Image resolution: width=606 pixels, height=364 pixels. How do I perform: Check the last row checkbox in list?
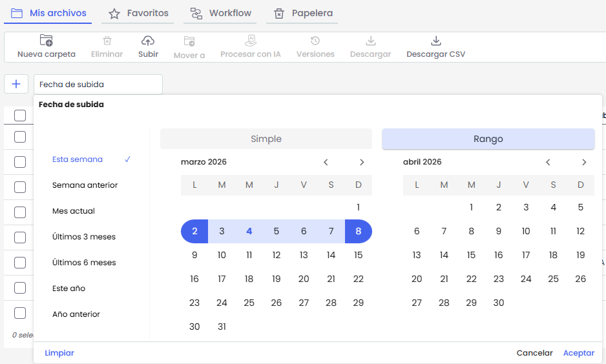click(20, 313)
